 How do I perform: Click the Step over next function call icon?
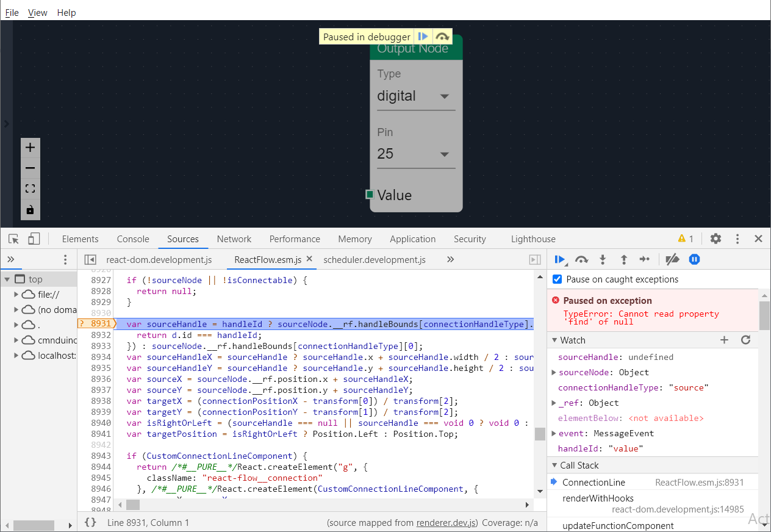coord(581,259)
